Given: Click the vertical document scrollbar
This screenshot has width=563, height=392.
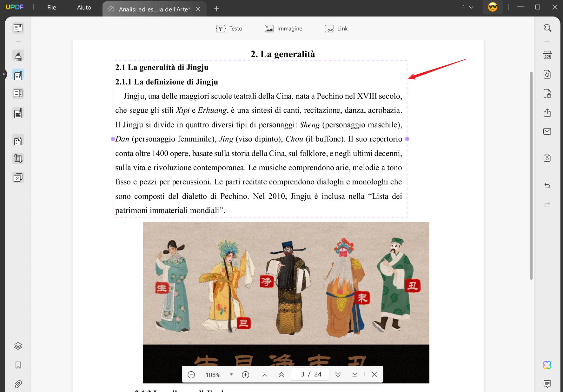Looking at the screenshot, I should [x=531, y=176].
